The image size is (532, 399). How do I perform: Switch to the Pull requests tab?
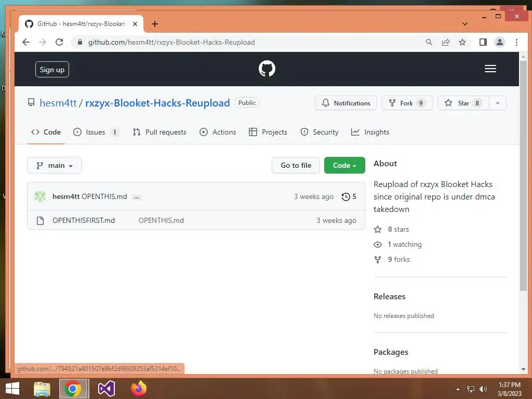[x=159, y=132]
